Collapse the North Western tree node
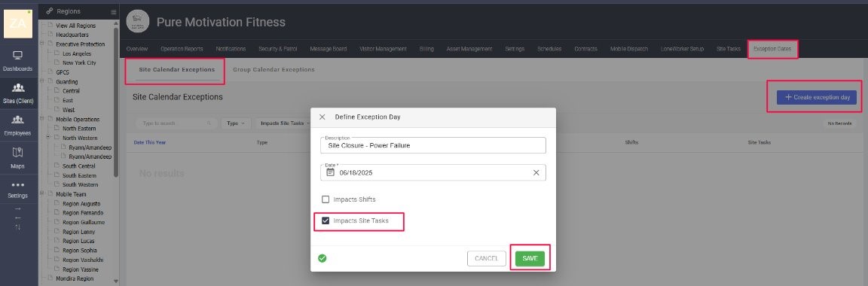This screenshot has width=868, height=286. [49, 138]
